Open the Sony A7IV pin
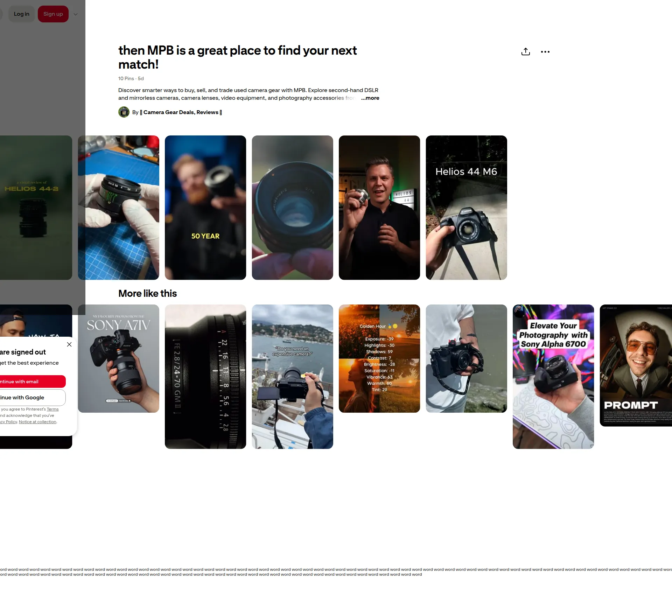This screenshot has height=616, width=672. (x=119, y=358)
